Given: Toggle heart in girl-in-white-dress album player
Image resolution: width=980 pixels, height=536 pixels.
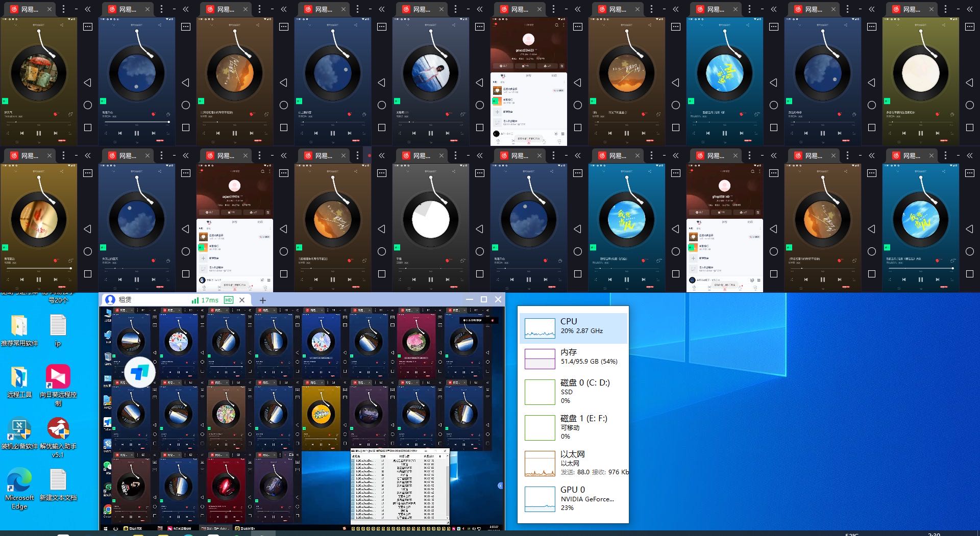Looking at the screenshot, I should coord(448,114).
